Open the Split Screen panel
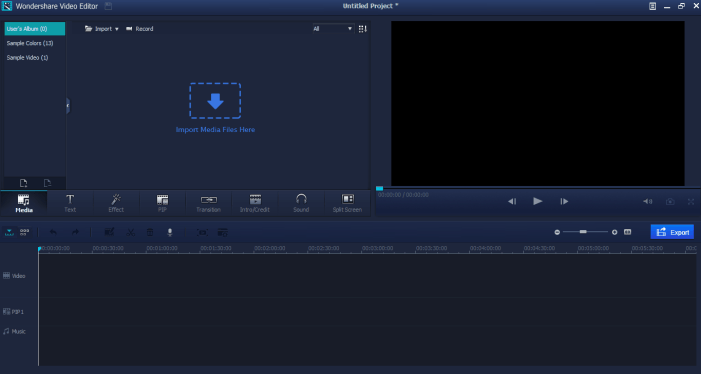This screenshot has height=374, width=701. coord(347,203)
